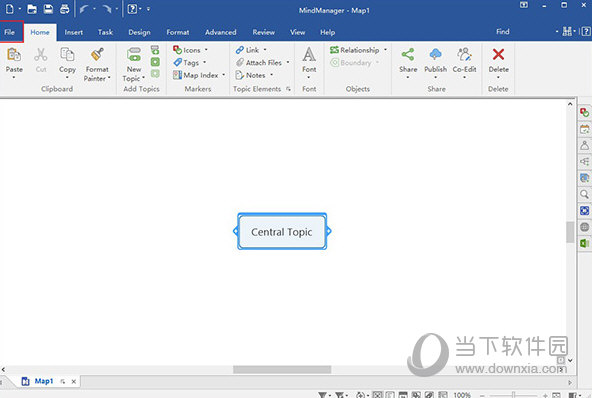
Task: Switch to the Advanced tab
Action: [x=221, y=32]
